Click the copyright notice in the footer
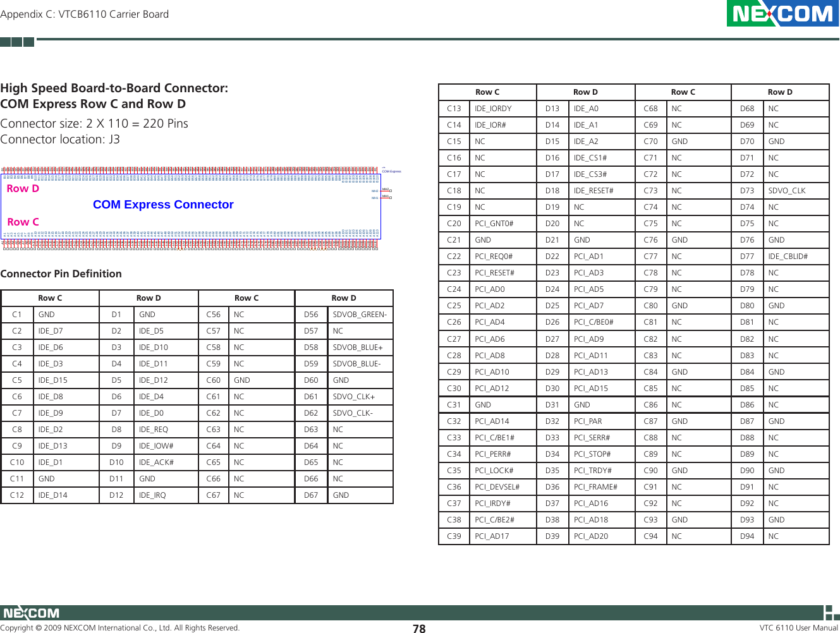 (x=120, y=628)
